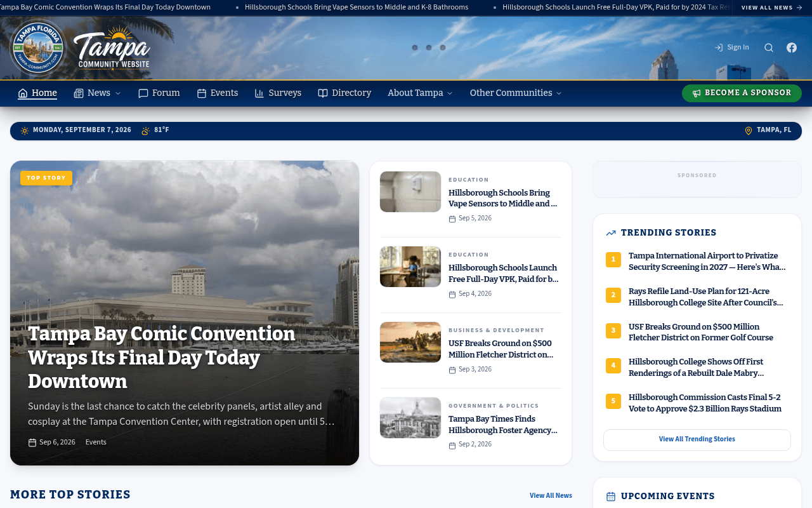Open the foster agency article thumbnail
Image resolution: width=812 pixels, height=508 pixels.
point(410,418)
